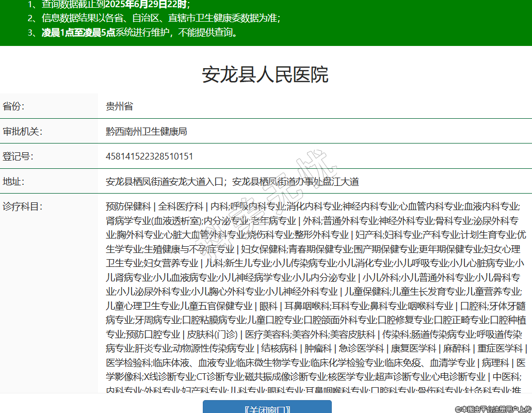
Task: Click the 诊疗科目 row label
Action: click(23, 206)
